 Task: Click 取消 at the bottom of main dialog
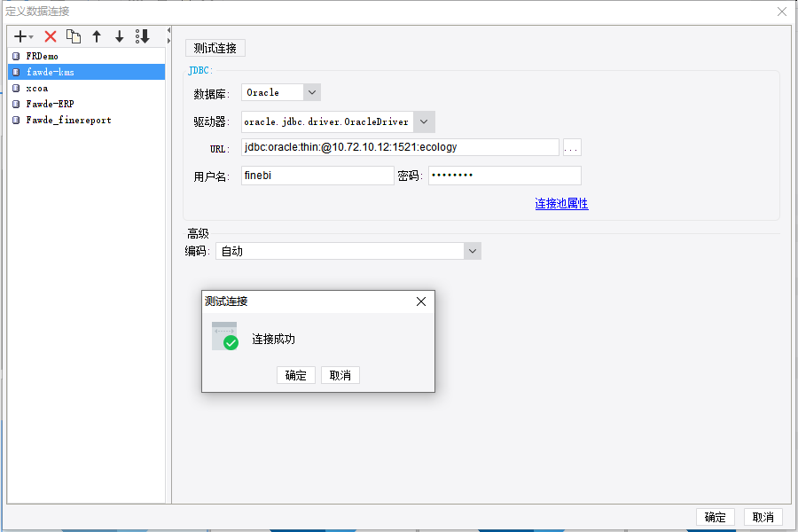[763, 517]
